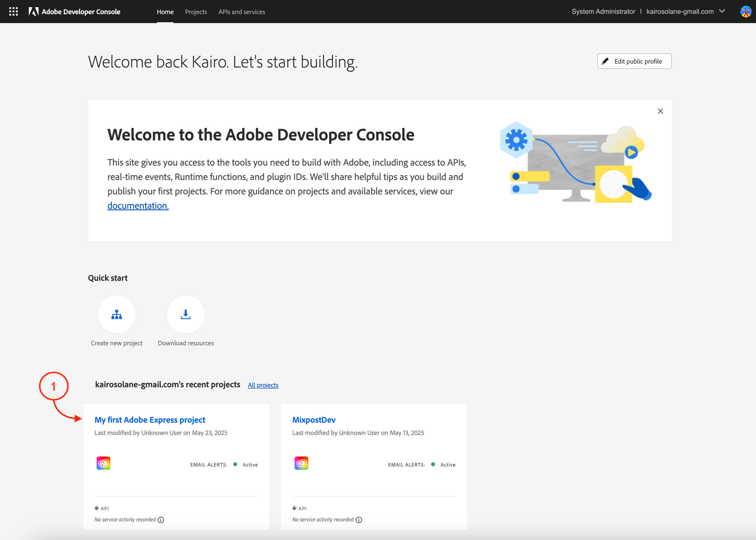
Task: Click Adobe Developer Console title
Action: click(81, 12)
